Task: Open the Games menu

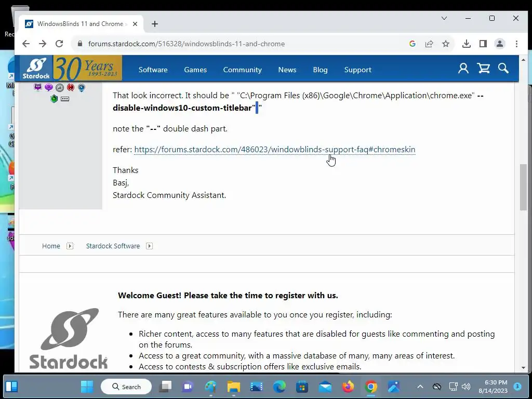Action: click(x=195, y=70)
